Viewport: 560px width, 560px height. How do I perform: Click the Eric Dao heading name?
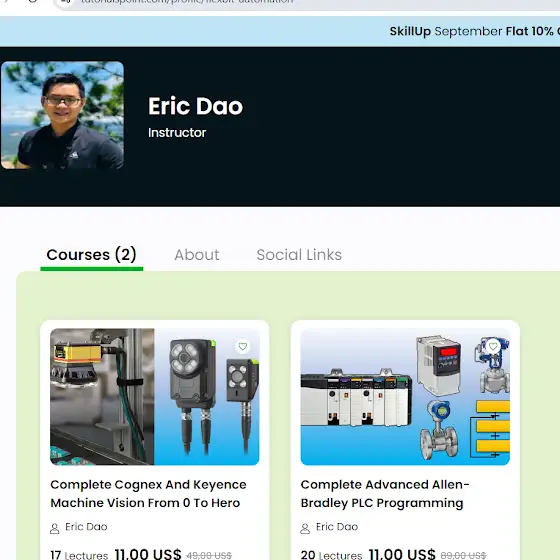(x=195, y=106)
